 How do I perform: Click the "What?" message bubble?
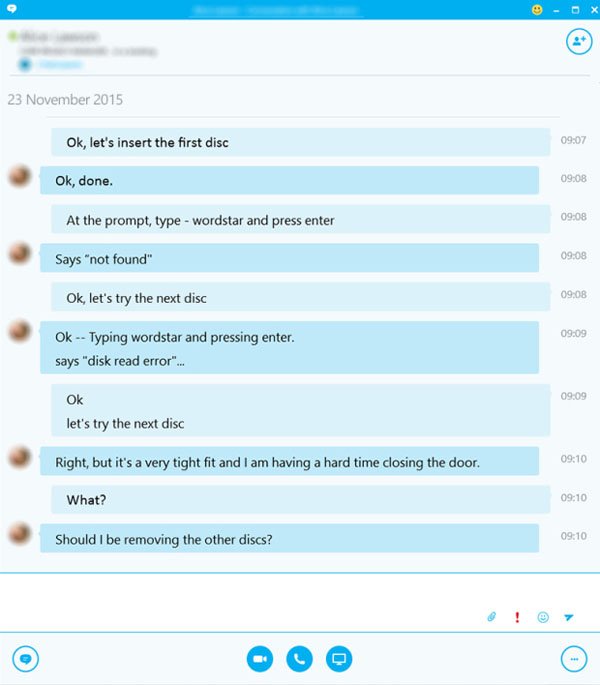click(x=301, y=499)
